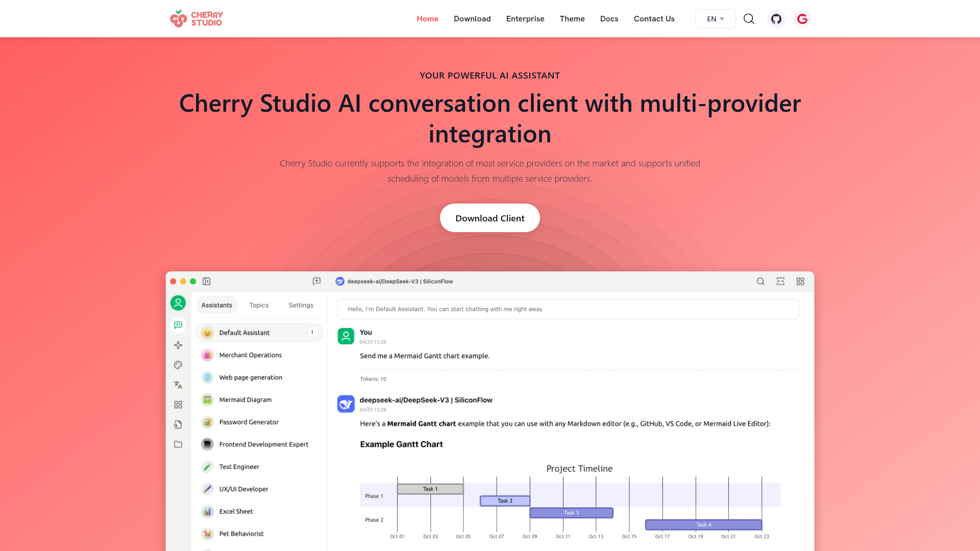The height and width of the screenshot is (551, 980).
Task: Click the Download Client button
Action: tap(490, 218)
